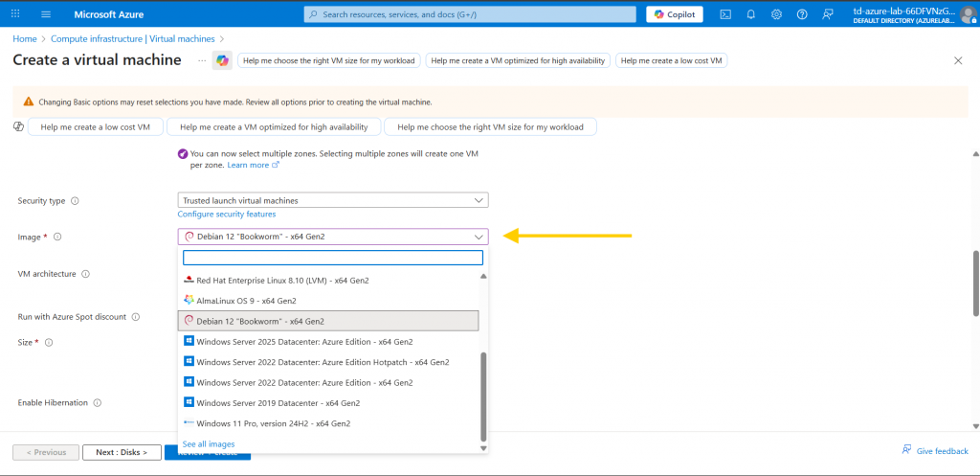Open the Learn more link
Image resolution: width=980 pixels, height=476 pixels.
tap(253, 165)
